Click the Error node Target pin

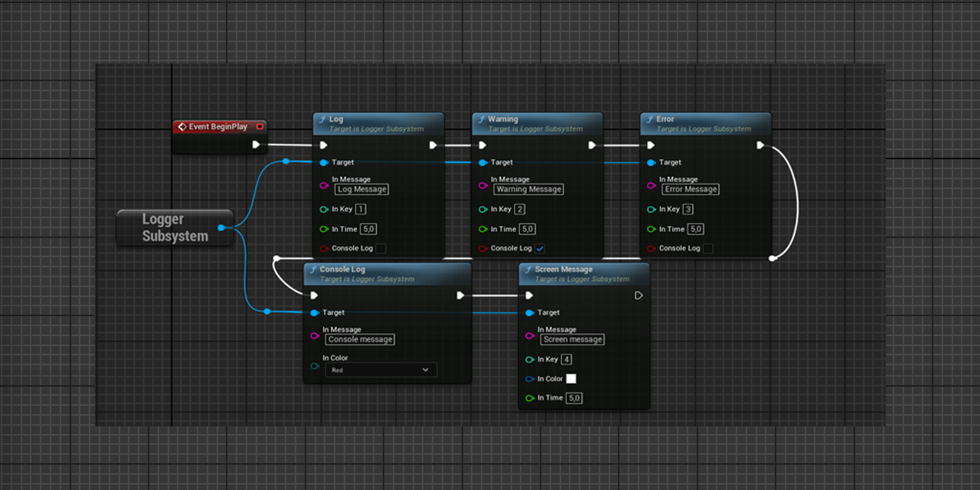click(x=652, y=162)
